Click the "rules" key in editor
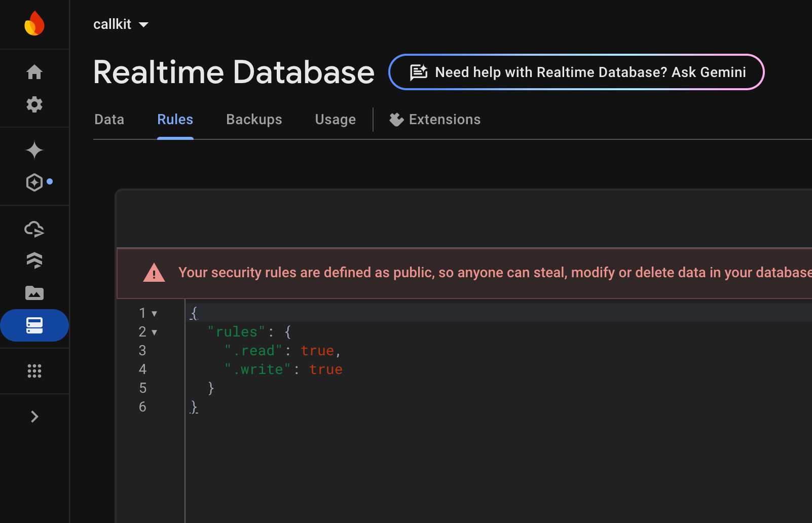 pyautogui.click(x=236, y=332)
